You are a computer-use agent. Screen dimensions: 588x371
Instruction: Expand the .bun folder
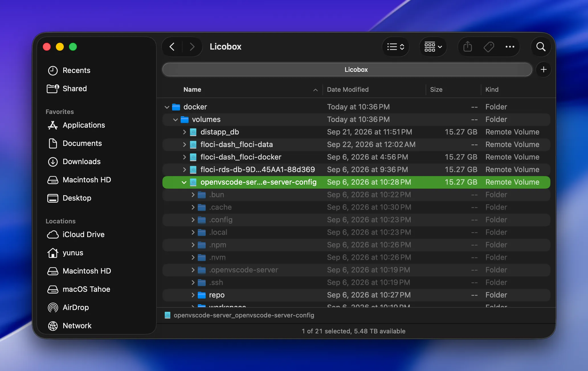193,195
